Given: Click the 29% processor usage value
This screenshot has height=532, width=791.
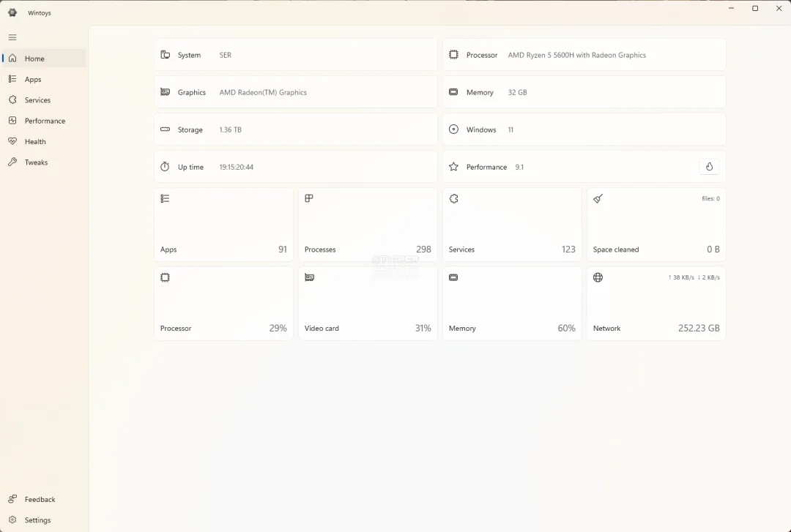Looking at the screenshot, I should tap(278, 328).
